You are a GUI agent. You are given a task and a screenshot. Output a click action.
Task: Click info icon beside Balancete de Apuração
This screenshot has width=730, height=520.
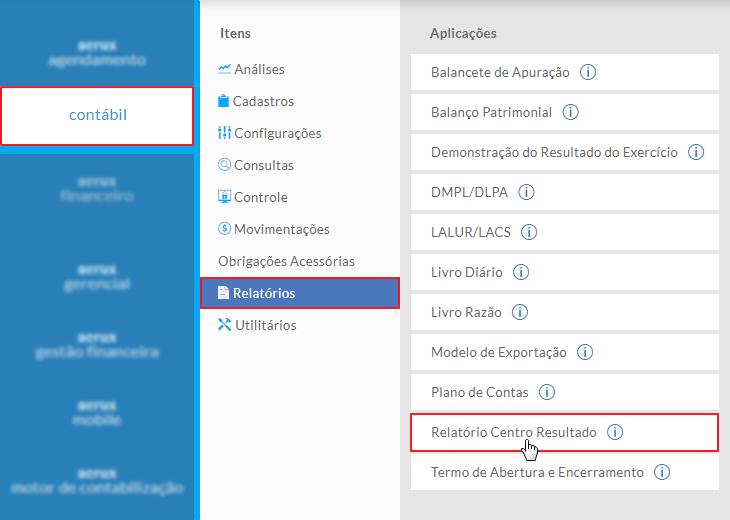coord(589,72)
